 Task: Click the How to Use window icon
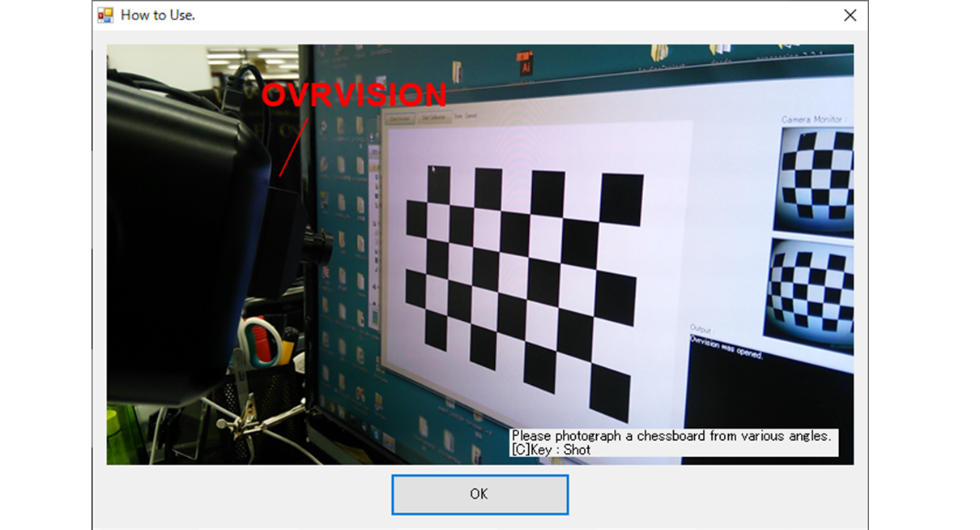click(105, 15)
